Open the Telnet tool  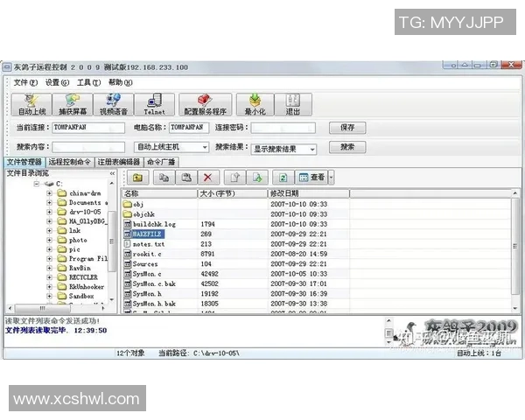[154, 104]
